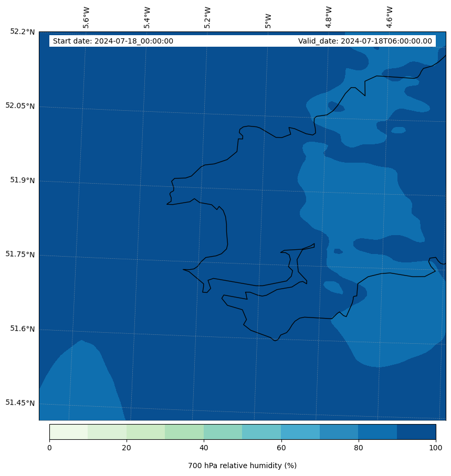Viewport: 451px width, 476px height.
Task: Click the '700 hPa relative humidity (%)' label
Action: (243, 466)
